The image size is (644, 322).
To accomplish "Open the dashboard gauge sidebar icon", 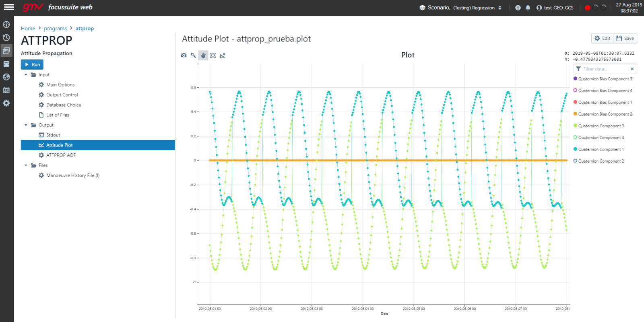I will click(6, 25).
